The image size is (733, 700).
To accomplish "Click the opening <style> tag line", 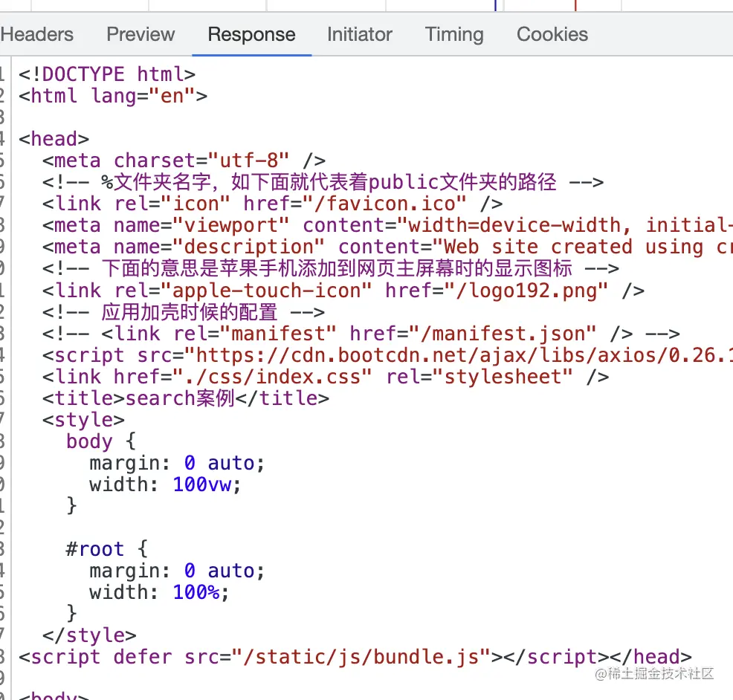I will point(83,420).
